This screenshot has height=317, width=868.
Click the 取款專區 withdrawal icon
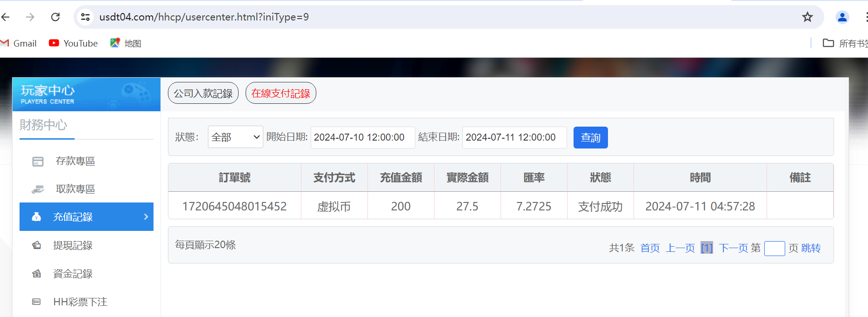pos(38,189)
